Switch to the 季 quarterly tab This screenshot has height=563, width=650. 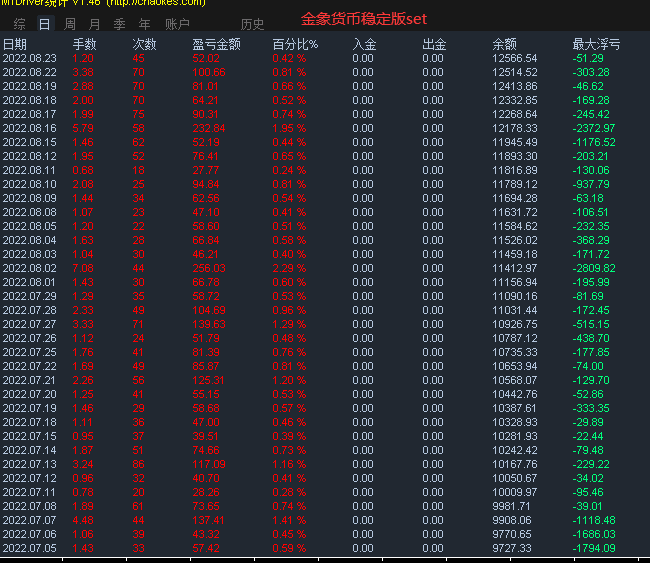(119, 24)
